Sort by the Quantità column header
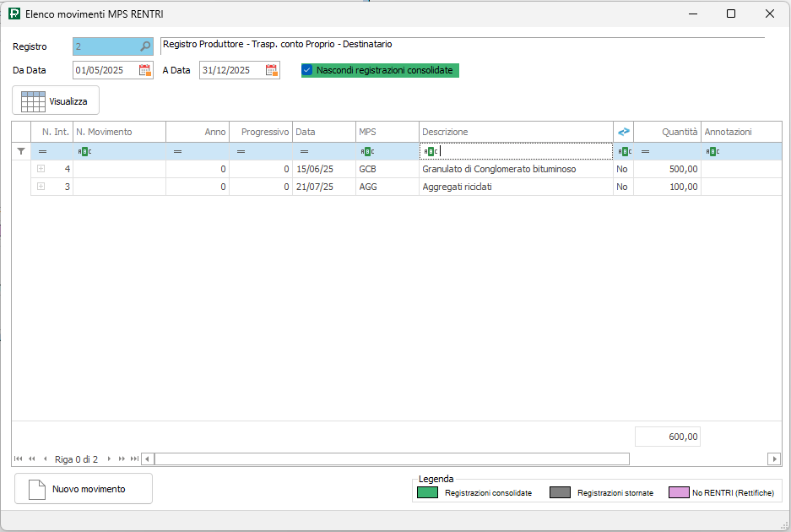The image size is (791, 532). tap(667, 132)
